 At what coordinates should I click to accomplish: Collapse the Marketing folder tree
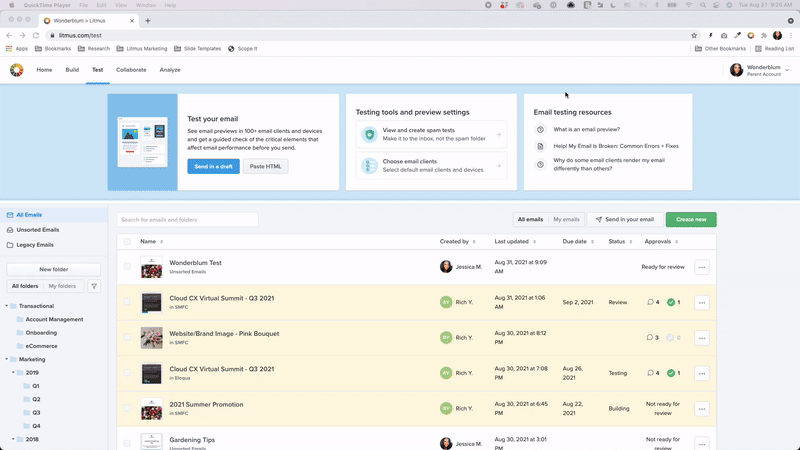click(7, 359)
